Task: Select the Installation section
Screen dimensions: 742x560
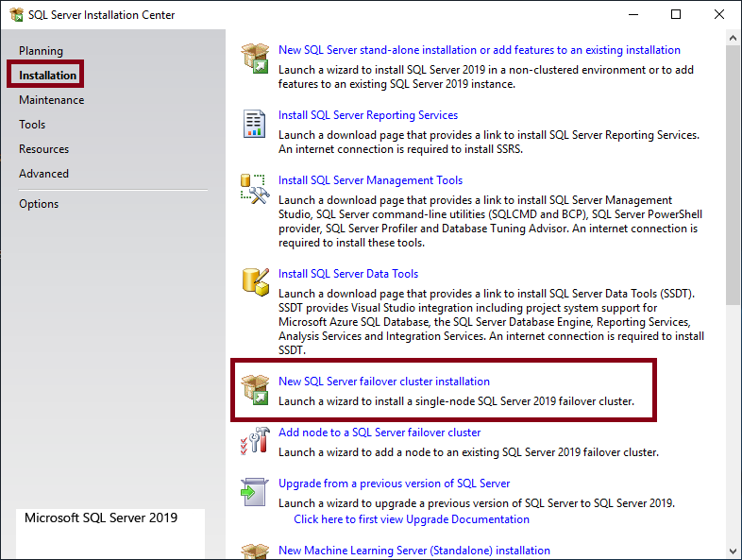Action: (x=47, y=76)
